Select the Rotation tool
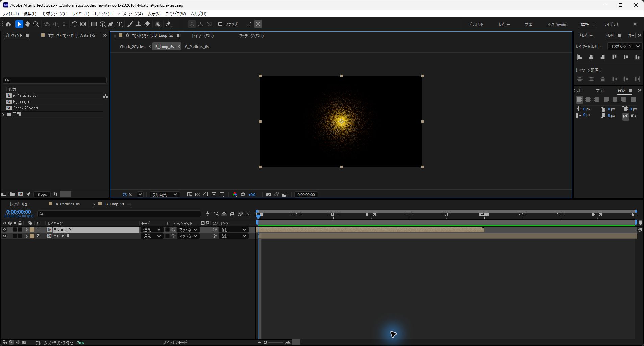This screenshot has height=346, width=644. click(x=74, y=24)
